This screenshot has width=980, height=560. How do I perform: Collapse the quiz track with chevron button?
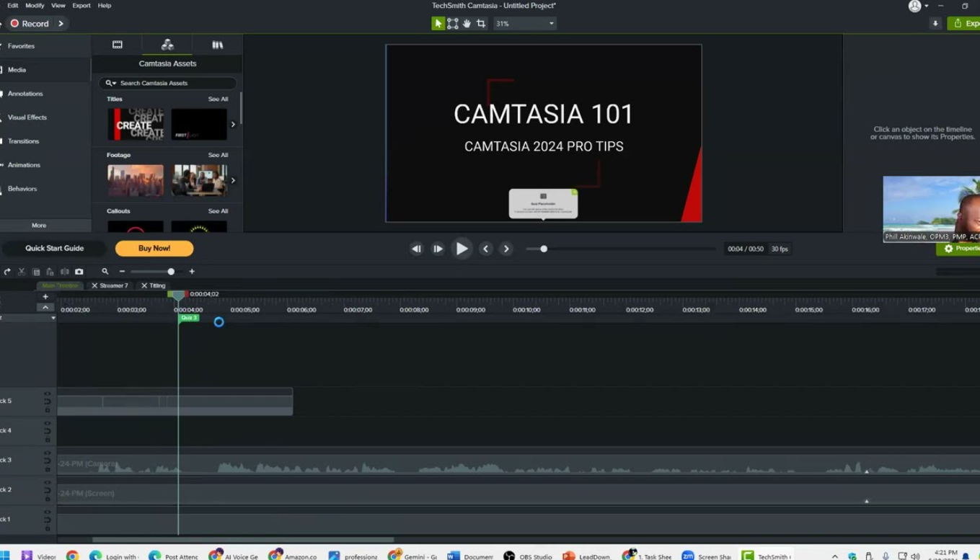[x=45, y=308]
